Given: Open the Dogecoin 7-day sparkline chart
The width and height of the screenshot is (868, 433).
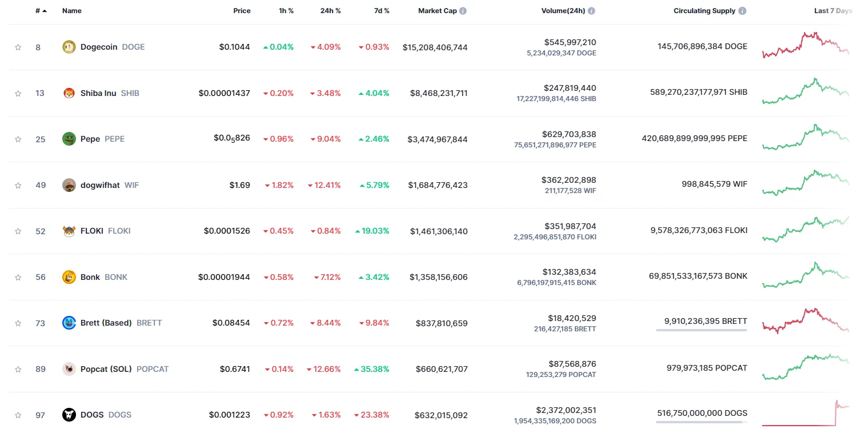Looking at the screenshot, I should [805, 46].
